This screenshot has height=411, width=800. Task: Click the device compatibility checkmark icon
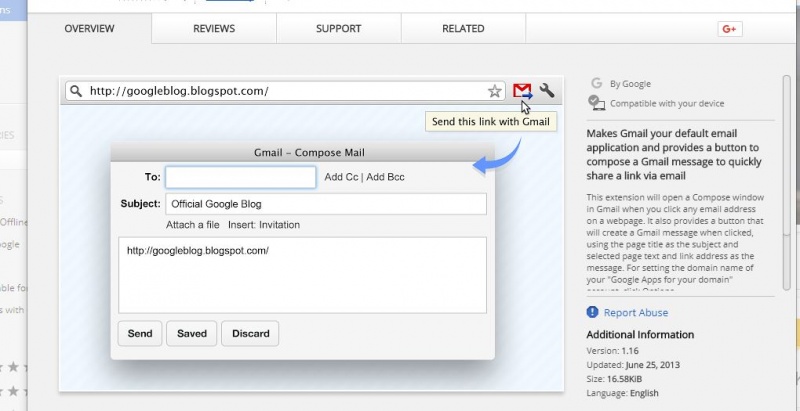click(x=596, y=102)
